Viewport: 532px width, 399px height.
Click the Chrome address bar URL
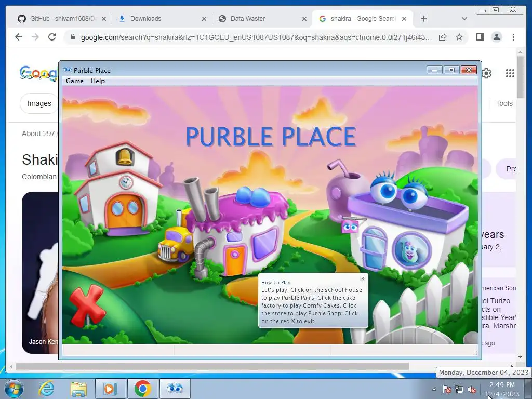point(256,37)
